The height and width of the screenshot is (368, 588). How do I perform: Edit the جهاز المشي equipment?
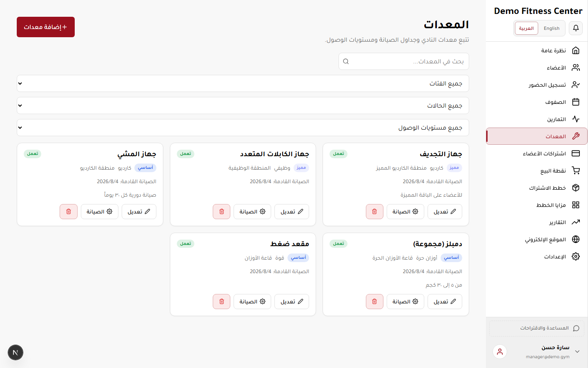tap(139, 211)
